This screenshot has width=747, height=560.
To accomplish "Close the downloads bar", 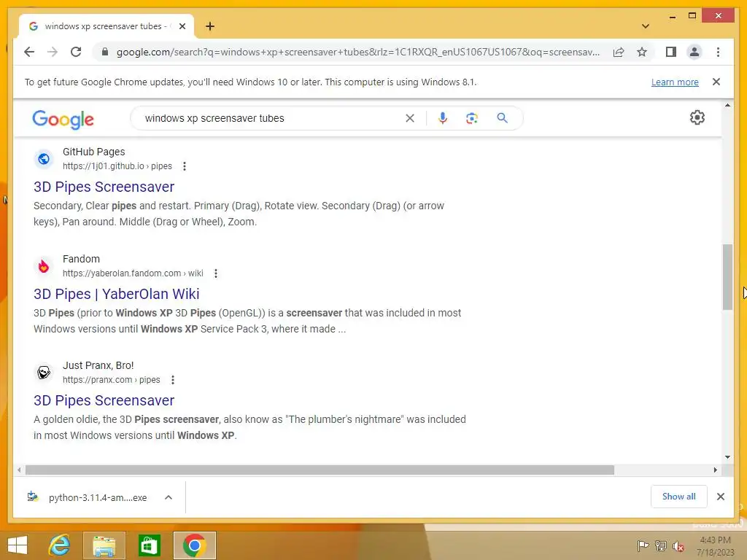I will (x=720, y=497).
